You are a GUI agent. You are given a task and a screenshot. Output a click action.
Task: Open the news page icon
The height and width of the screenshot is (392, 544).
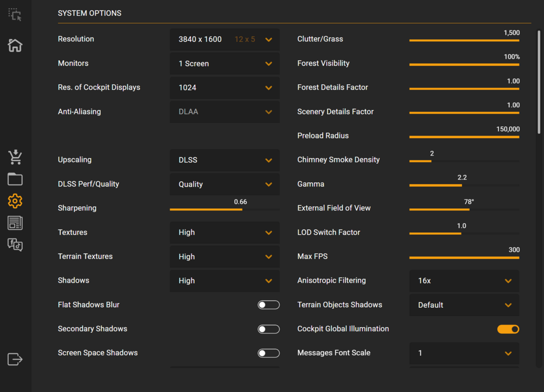pyautogui.click(x=15, y=223)
